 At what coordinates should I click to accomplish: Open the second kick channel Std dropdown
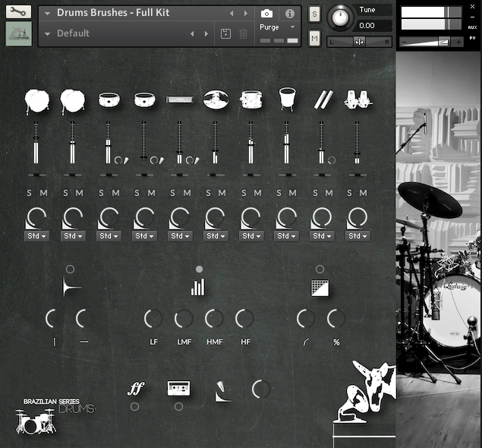pos(73,236)
